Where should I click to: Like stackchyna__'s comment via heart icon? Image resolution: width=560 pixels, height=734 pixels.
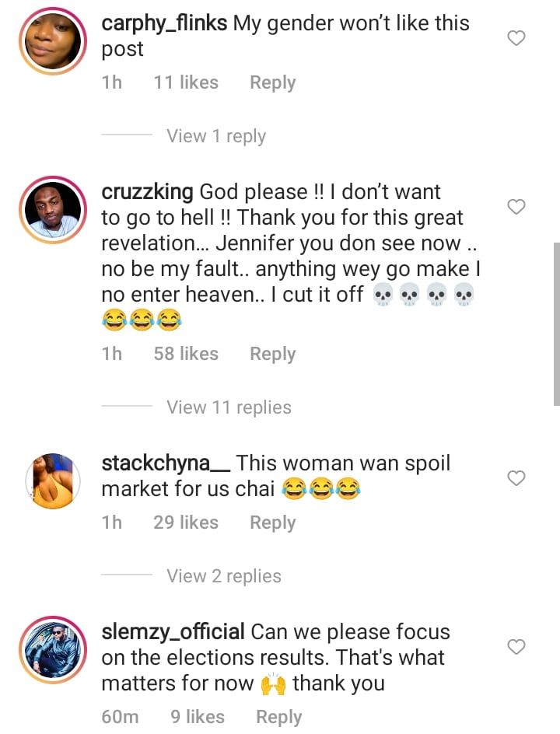coord(516,478)
